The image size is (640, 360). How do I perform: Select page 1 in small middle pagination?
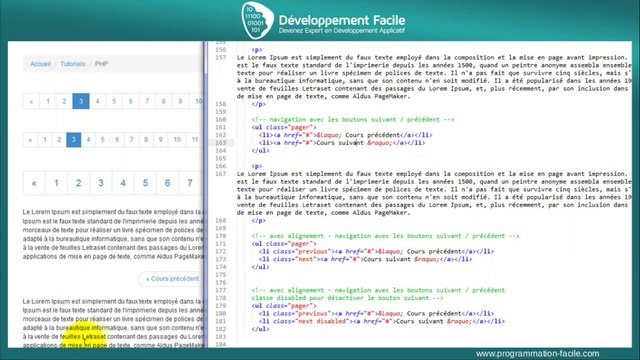(45, 140)
